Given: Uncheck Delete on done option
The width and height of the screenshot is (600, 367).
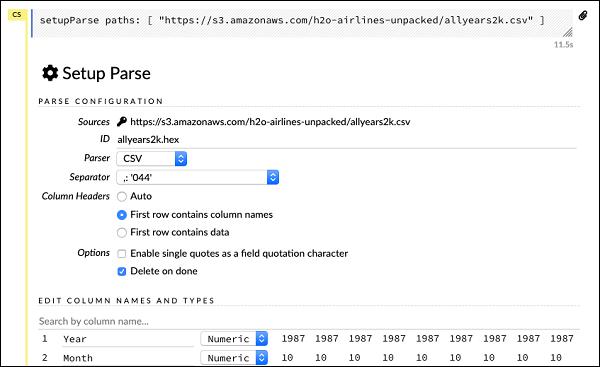Looking at the screenshot, I should [122, 271].
